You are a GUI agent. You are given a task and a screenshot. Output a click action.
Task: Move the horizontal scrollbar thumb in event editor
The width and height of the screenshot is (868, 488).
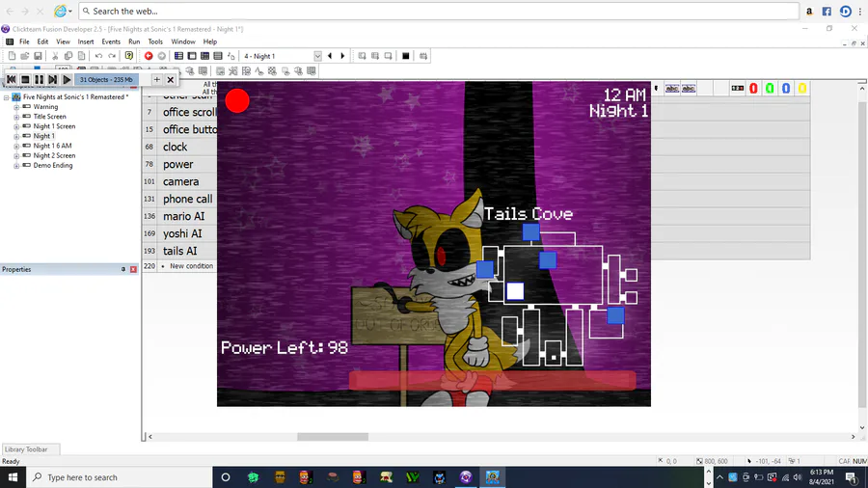(x=332, y=437)
